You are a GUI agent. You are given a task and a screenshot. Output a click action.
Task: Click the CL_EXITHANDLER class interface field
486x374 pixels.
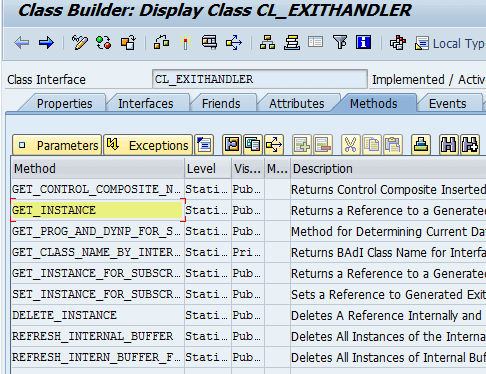[x=260, y=79]
